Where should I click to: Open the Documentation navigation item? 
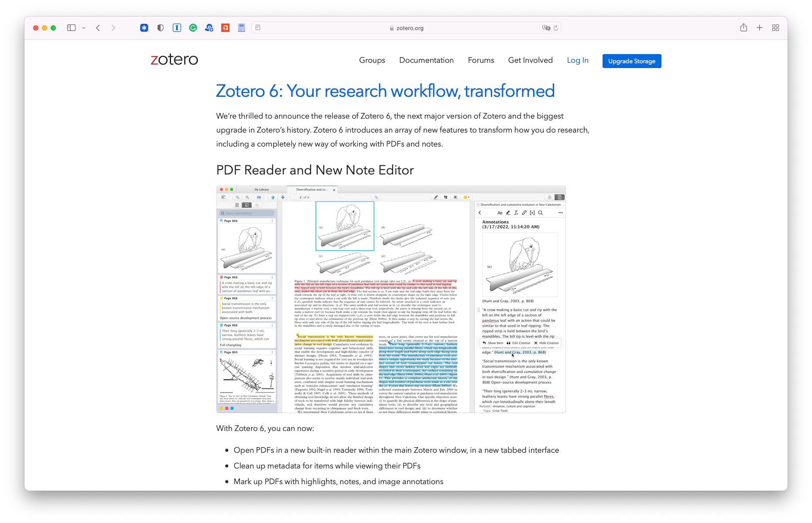[x=426, y=60]
